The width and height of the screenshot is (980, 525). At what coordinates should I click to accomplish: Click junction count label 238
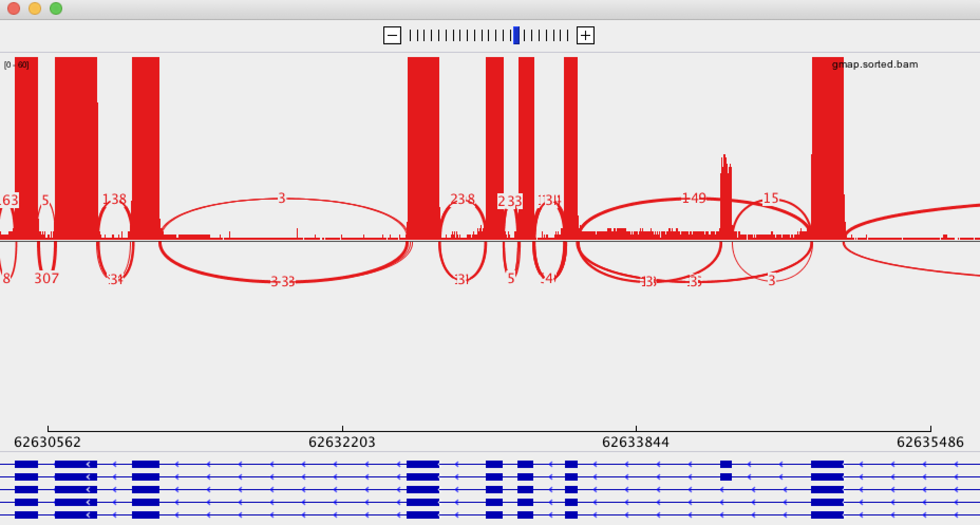463,199
